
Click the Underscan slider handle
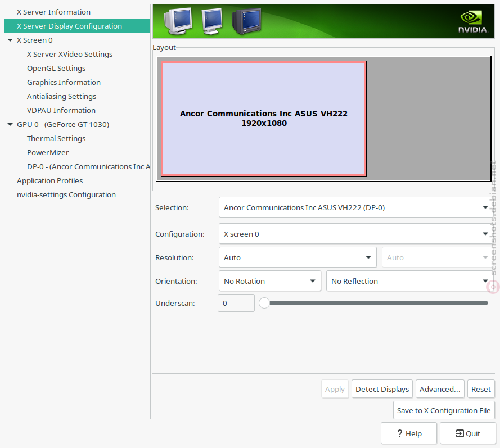pyautogui.click(x=264, y=303)
